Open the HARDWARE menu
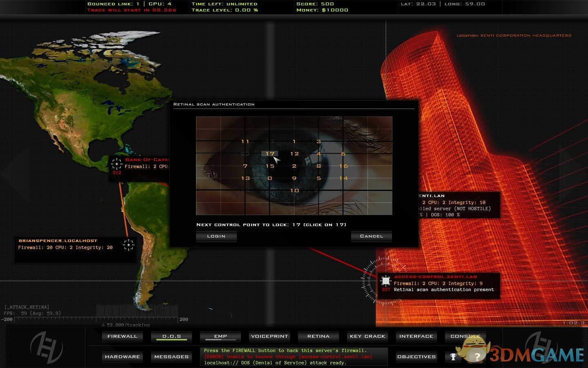This screenshot has width=588, height=368. (x=122, y=357)
